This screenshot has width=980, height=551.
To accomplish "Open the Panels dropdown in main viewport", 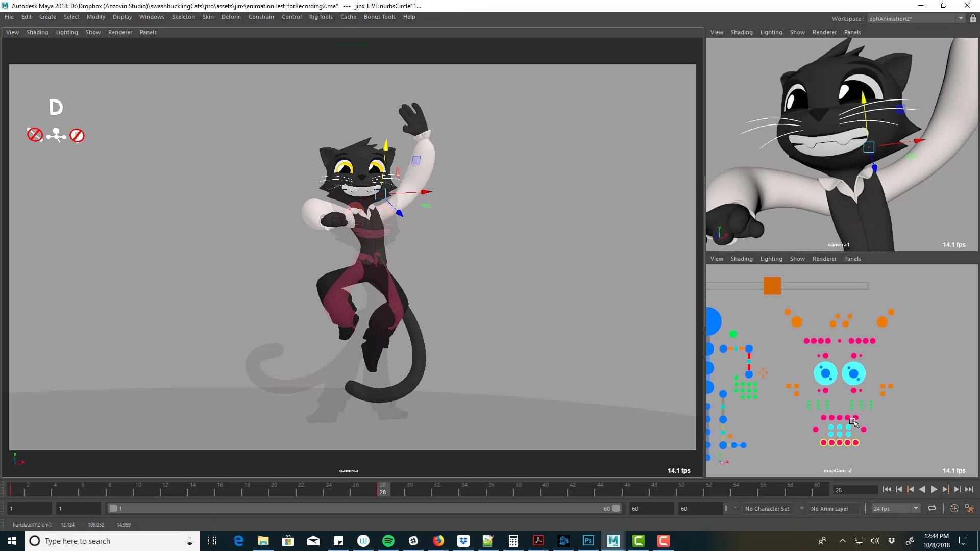I will 148,32.
